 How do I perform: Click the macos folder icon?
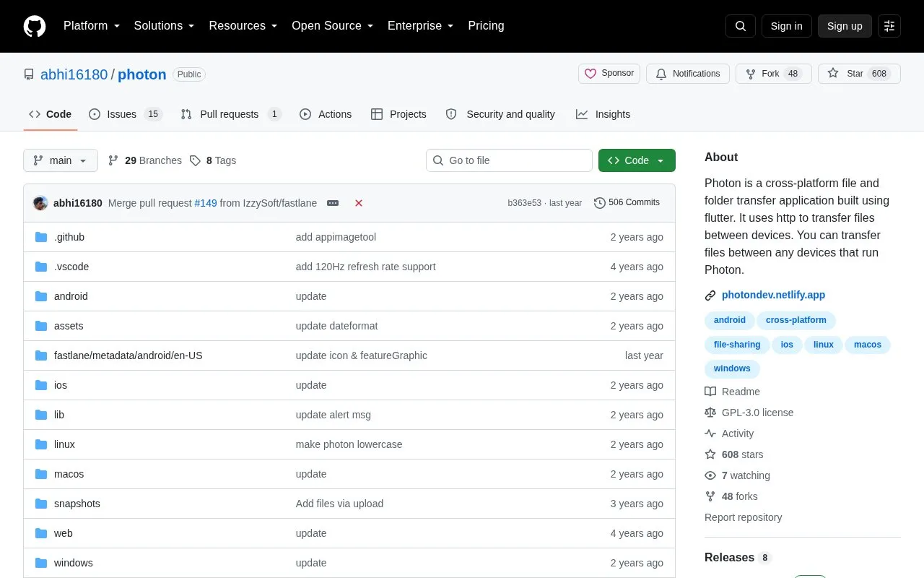41,474
